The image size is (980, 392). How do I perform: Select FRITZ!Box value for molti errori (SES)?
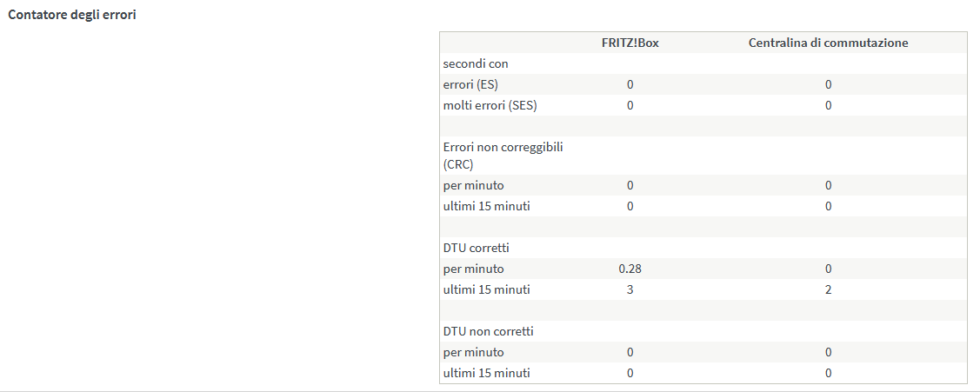[630, 105]
